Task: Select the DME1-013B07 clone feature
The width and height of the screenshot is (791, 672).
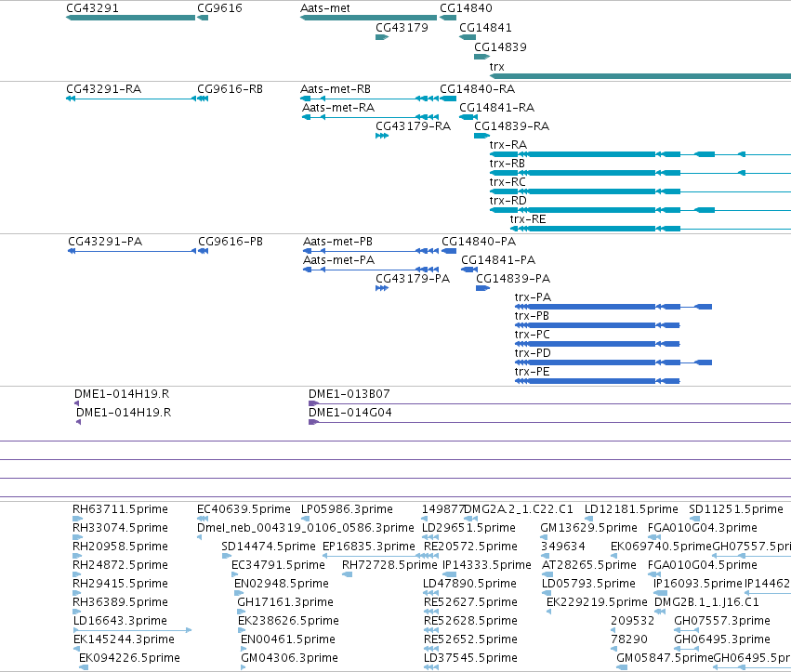Action: [x=550, y=403]
